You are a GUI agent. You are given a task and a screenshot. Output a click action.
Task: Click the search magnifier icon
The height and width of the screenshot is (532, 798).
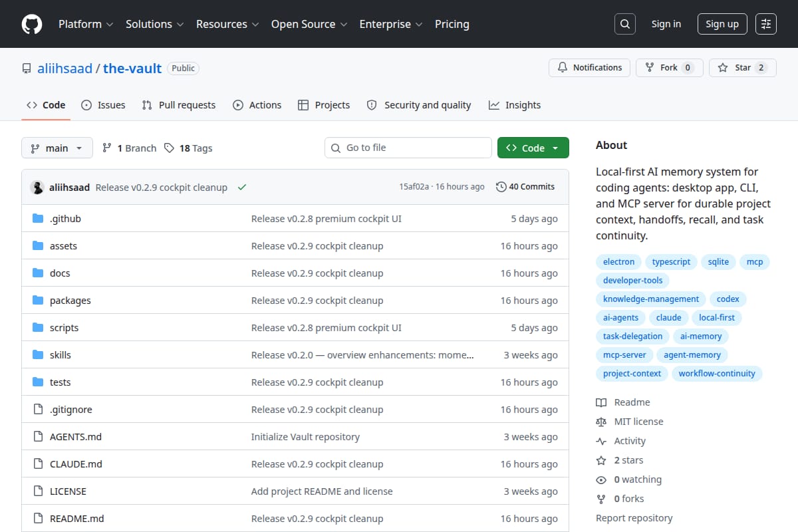point(624,24)
